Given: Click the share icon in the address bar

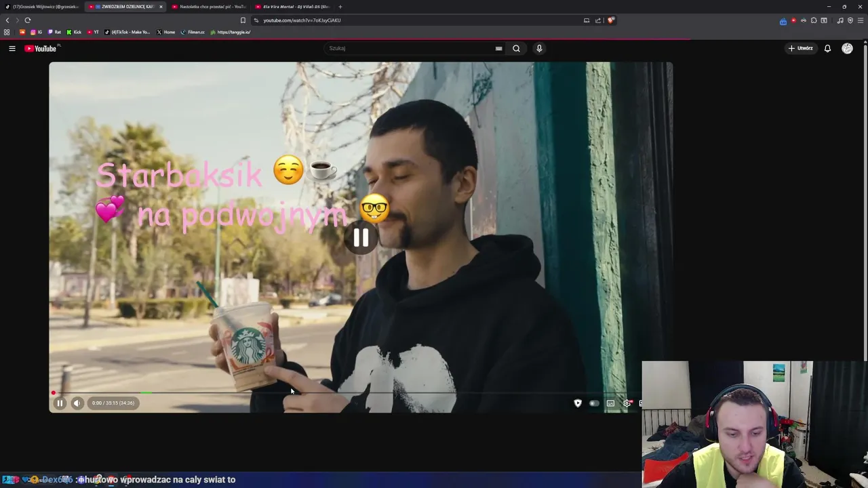Looking at the screenshot, I should tap(598, 20).
